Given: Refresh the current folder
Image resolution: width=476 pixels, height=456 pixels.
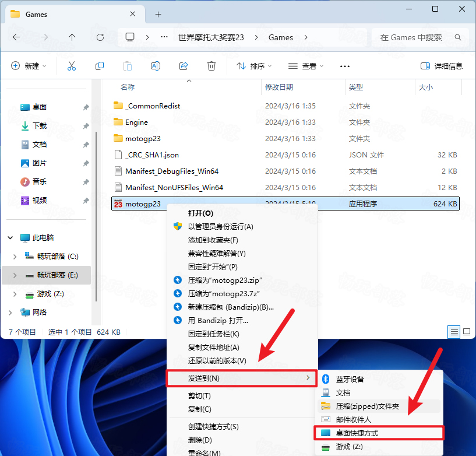Looking at the screenshot, I should pos(100,37).
